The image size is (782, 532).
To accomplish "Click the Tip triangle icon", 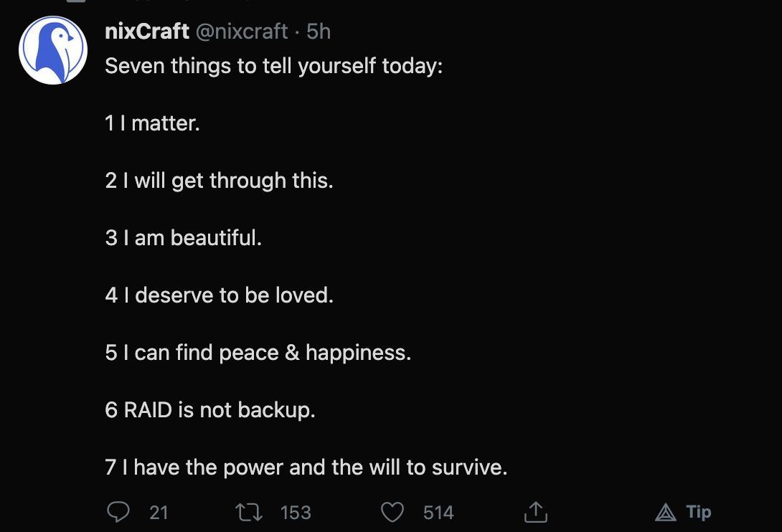I will point(666,512).
